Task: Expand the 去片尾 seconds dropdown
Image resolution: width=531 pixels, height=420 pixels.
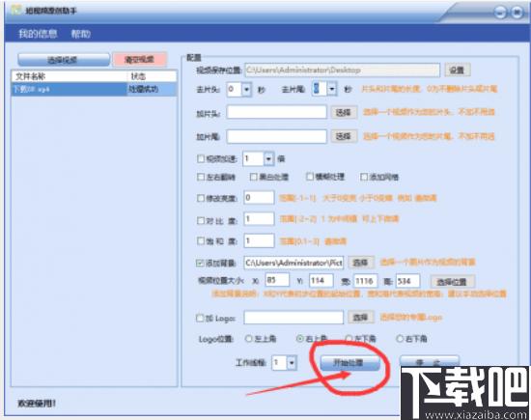Action: pos(332,89)
